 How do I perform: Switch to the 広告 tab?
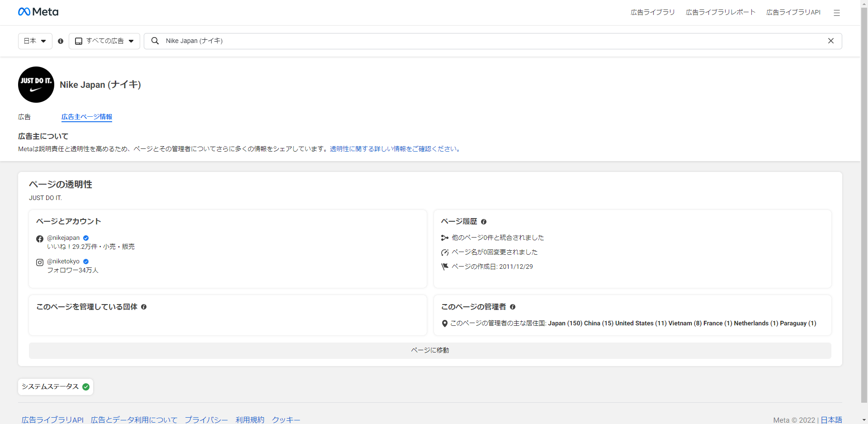click(24, 117)
